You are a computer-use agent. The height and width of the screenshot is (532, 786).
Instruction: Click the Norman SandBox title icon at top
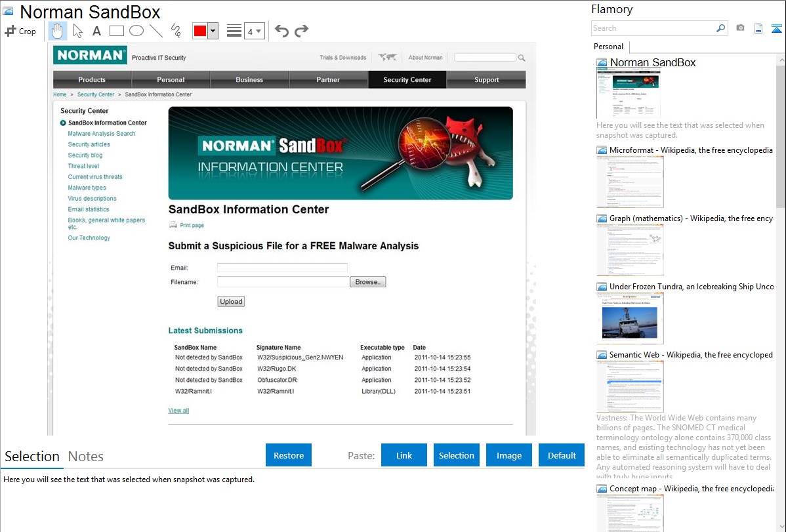point(8,11)
